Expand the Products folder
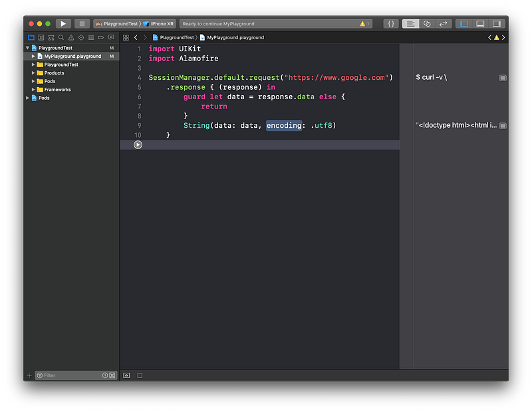The width and height of the screenshot is (532, 412). [x=33, y=73]
